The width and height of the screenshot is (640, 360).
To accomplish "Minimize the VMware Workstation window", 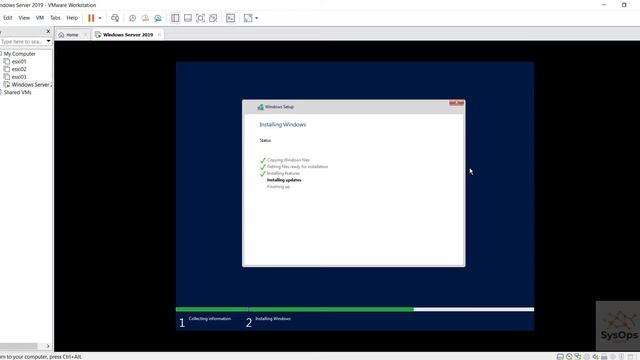I will pyautogui.click(x=604, y=5).
